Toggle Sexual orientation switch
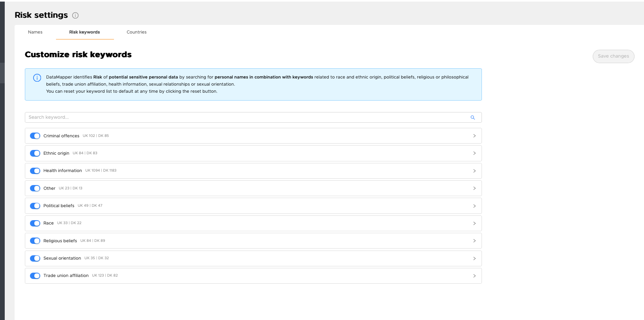This screenshot has height=320, width=644. pos(35,258)
